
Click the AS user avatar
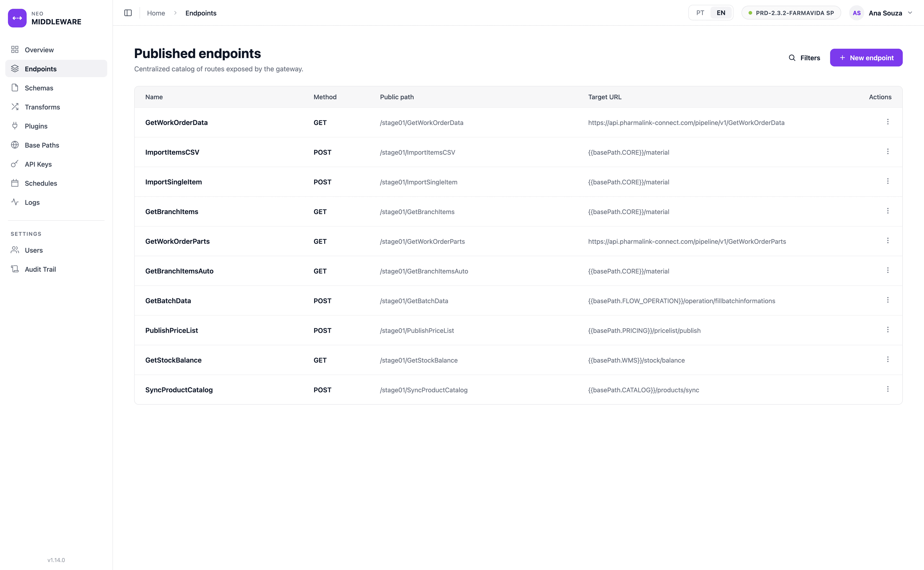(857, 13)
